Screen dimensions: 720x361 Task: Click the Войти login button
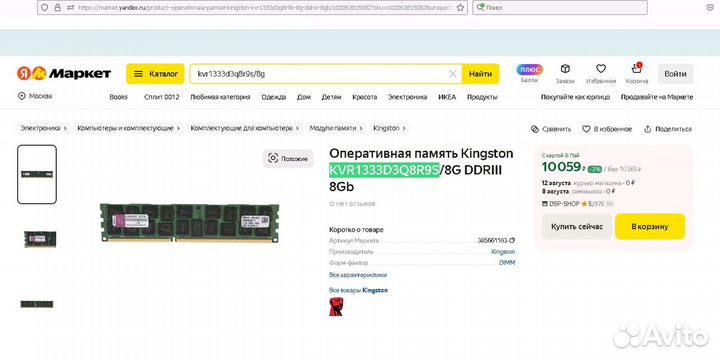(x=675, y=74)
